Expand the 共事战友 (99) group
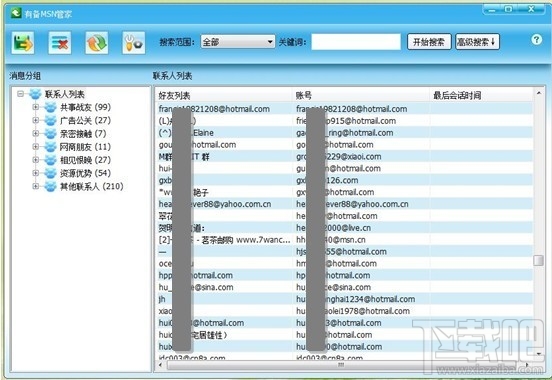The height and width of the screenshot is (380, 552). 36,107
